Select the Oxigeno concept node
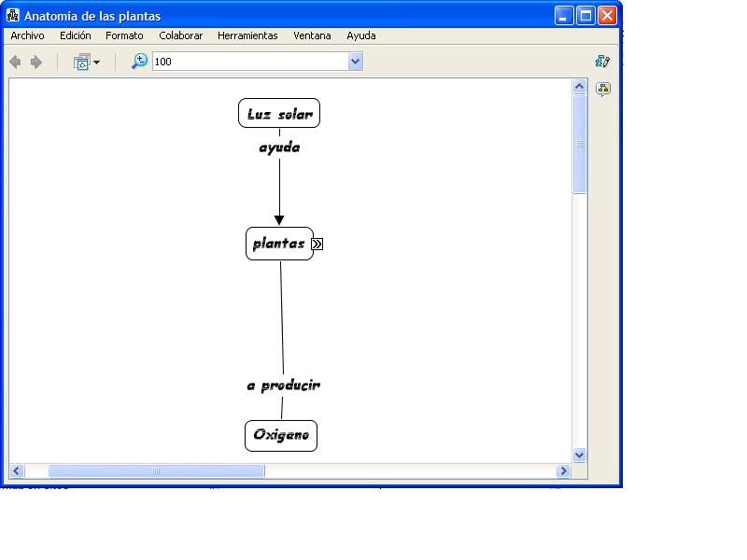 [281, 436]
